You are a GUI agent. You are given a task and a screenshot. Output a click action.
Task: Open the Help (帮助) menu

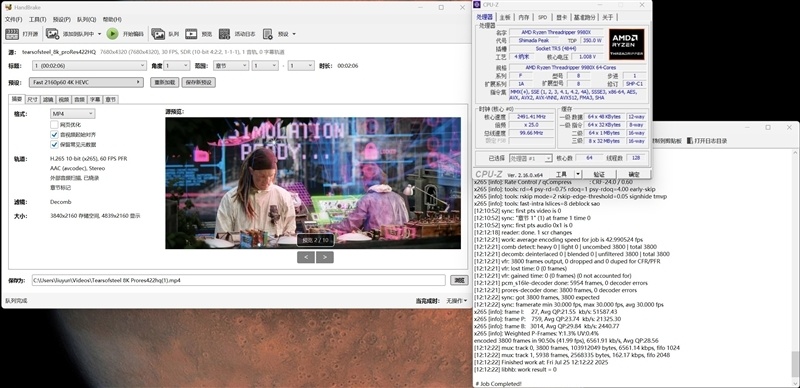tap(112, 19)
